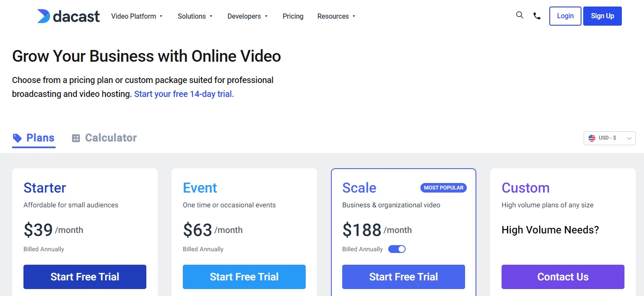This screenshot has height=296, width=644.
Task: Expand the Solutions menu
Action: [x=195, y=16]
